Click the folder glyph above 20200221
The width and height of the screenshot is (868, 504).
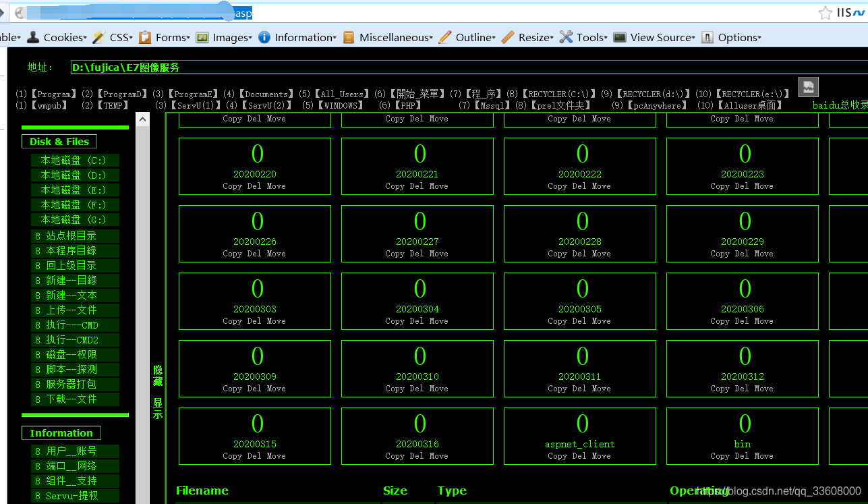(x=419, y=154)
